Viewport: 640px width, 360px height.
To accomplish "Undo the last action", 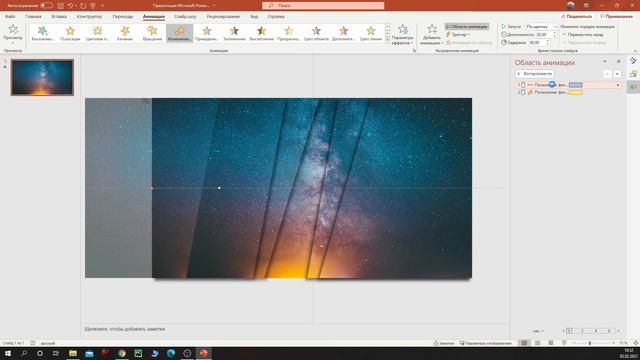I will [x=71, y=6].
